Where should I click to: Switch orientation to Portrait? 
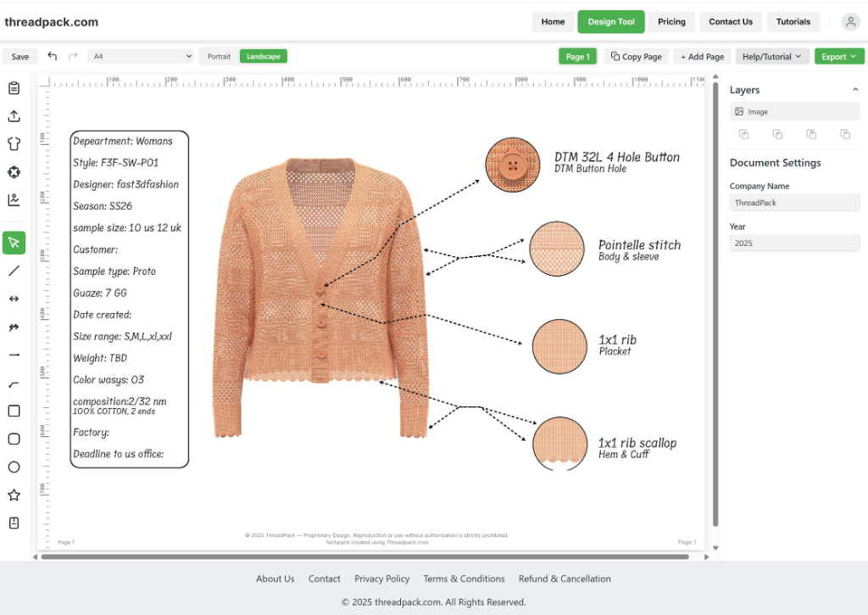(218, 56)
